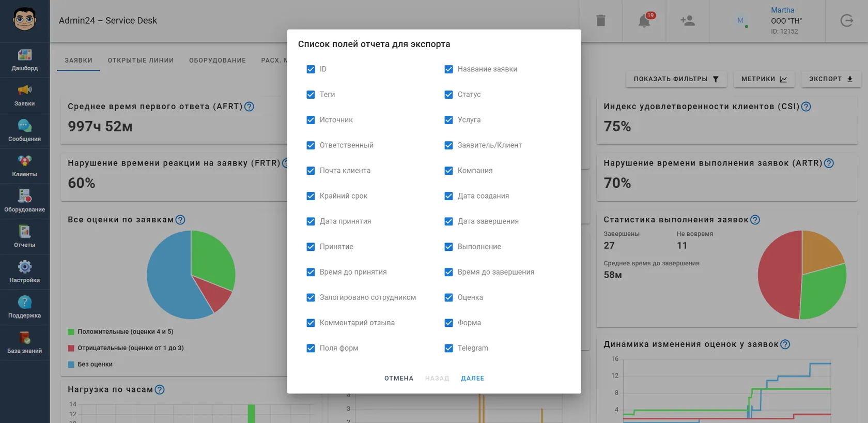This screenshot has height=423, width=868.
Task: Toggle the Крайний срок checkbox
Action: click(x=311, y=196)
